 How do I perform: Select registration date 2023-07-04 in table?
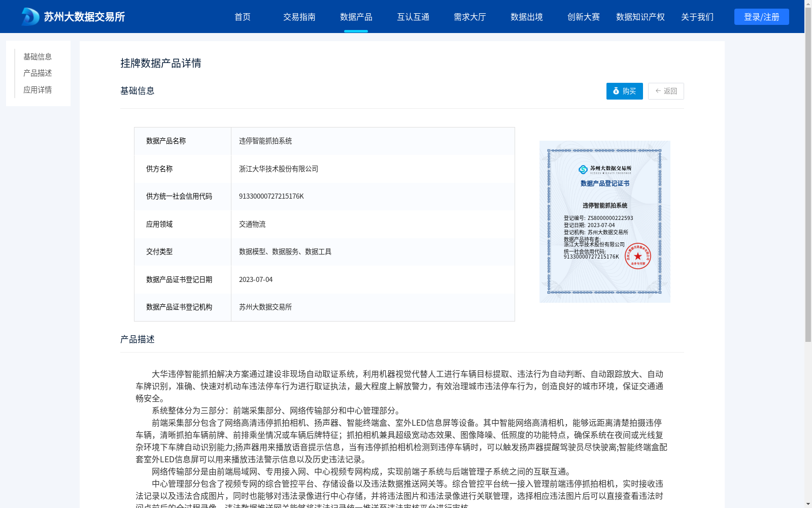(x=256, y=279)
